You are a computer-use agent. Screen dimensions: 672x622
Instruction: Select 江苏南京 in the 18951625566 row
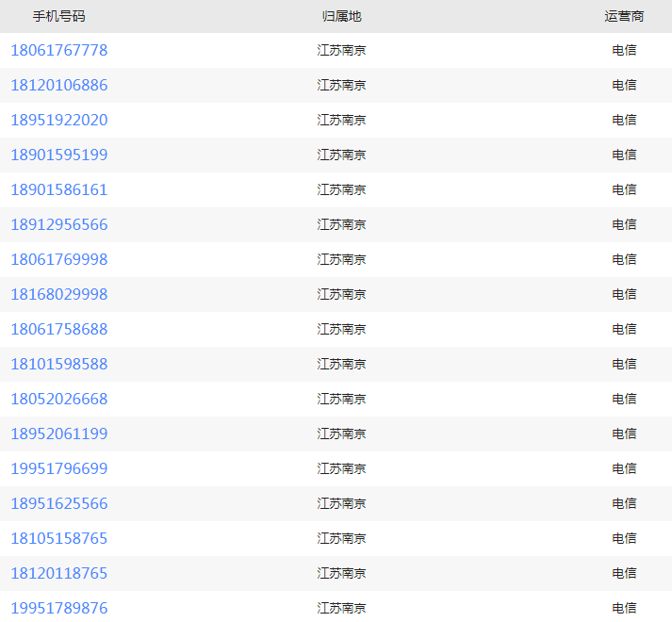(x=341, y=503)
